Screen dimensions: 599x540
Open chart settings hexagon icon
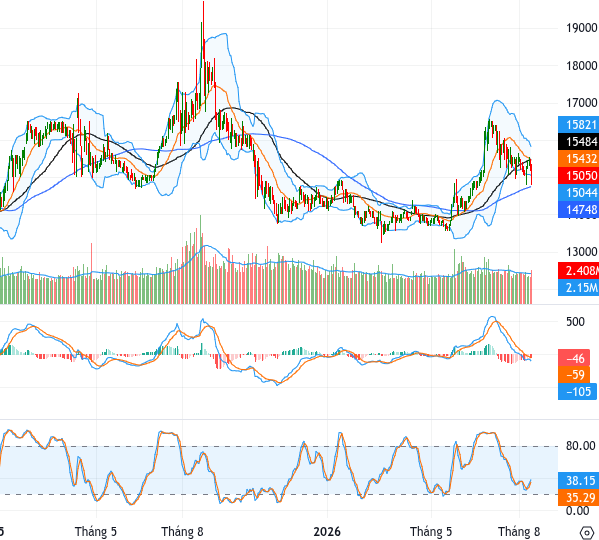[586, 532]
